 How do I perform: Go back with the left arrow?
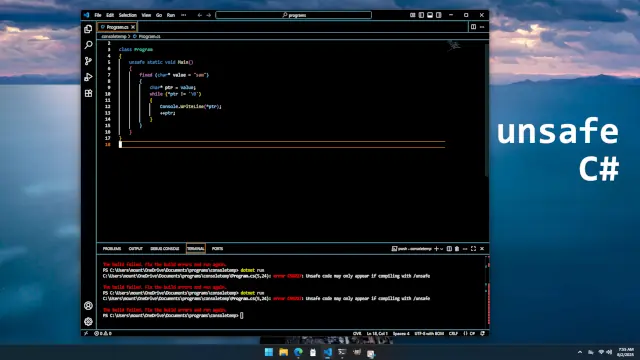pos(200,15)
